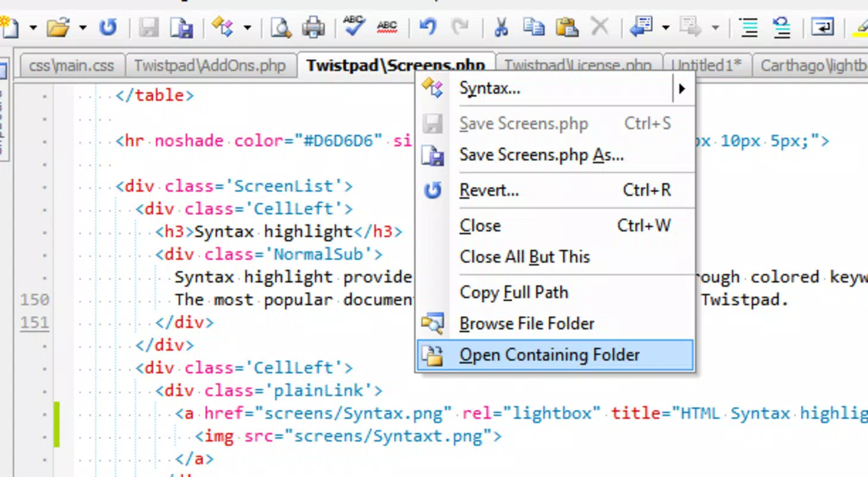Click the Print toolbar icon
Screen dimensions: 868x477
[313, 27]
